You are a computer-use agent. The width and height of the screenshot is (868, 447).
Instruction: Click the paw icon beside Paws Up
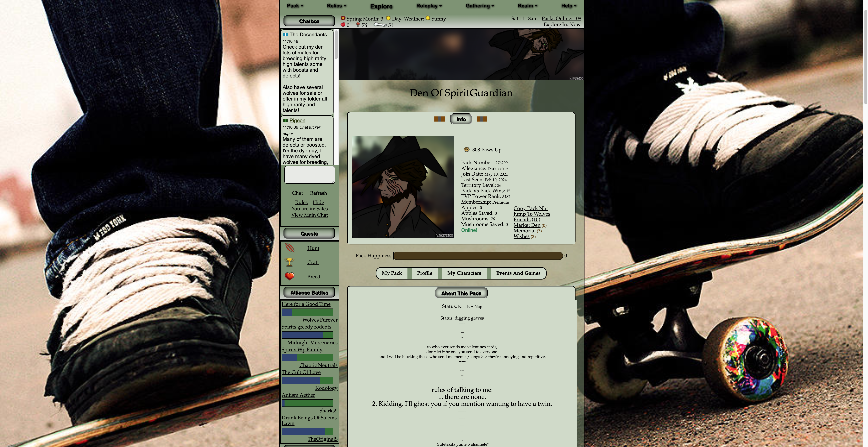coord(466,149)
